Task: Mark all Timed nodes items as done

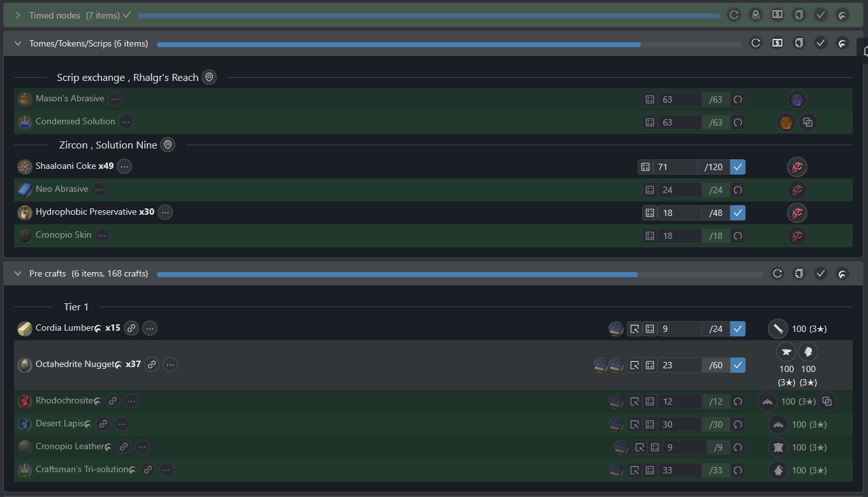Action: pyautogui.click(x=821, y=15)
